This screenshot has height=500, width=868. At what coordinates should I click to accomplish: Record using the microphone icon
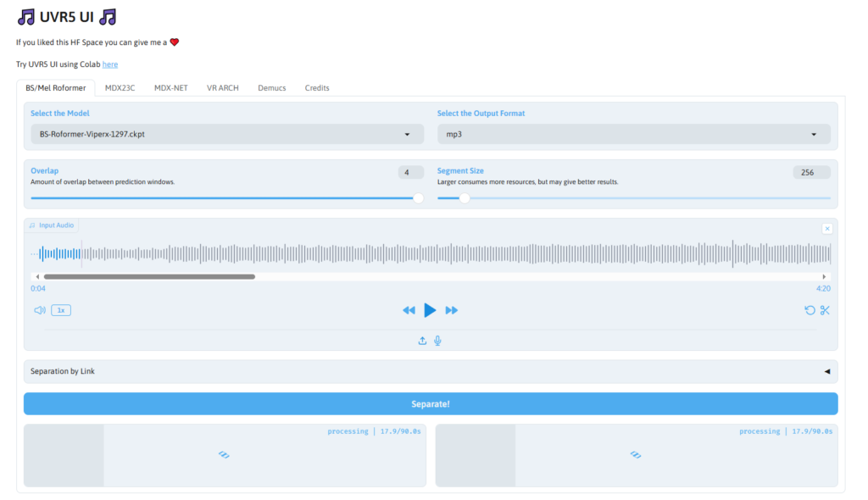point(437,341)
